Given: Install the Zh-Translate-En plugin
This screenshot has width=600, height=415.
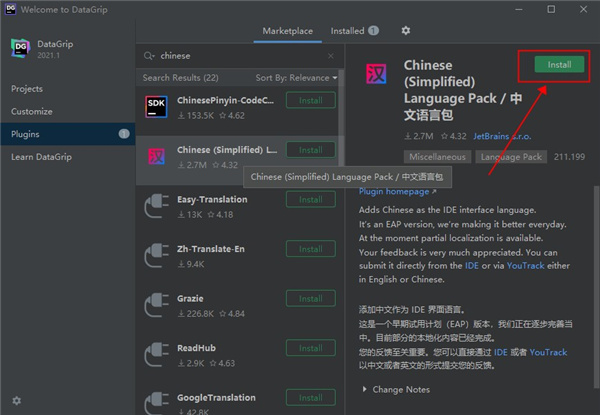Looking at the screenshot, I should coord(310,249).
